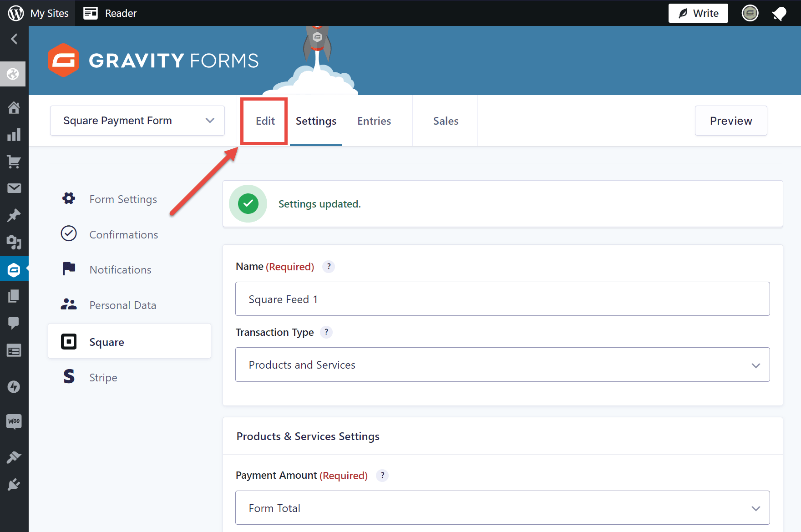Open the Jetpack lightning icon in sidebar

[14, 387]
